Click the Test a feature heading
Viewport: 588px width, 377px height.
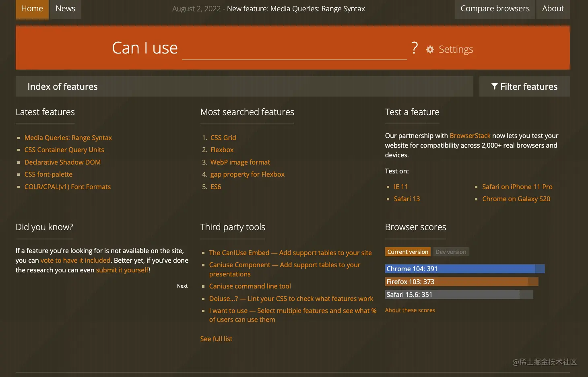[x=412, y=112]
